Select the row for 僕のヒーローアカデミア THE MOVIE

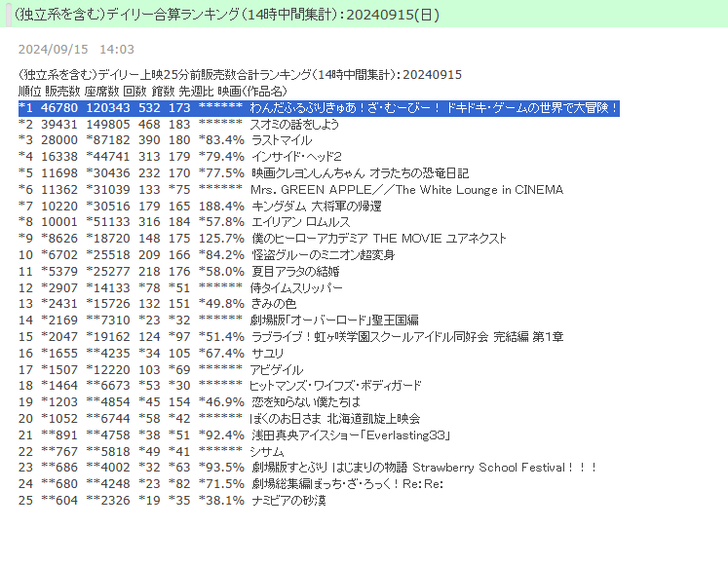click(262, 238)
